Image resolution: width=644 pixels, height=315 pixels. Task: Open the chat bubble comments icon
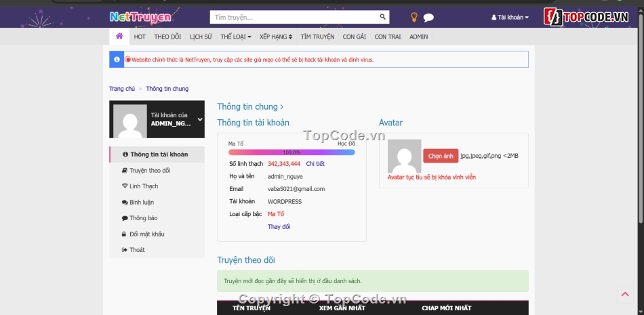428,17
